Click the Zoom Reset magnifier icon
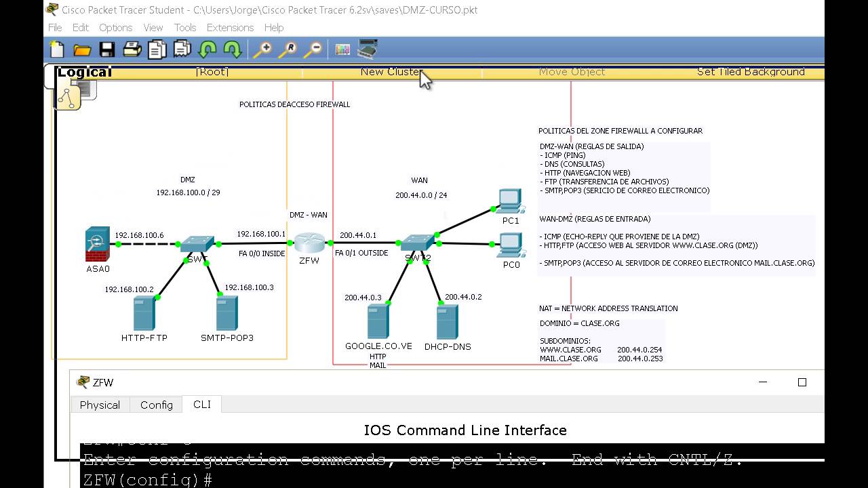This screenshot has width=868, height=488. 288,49
